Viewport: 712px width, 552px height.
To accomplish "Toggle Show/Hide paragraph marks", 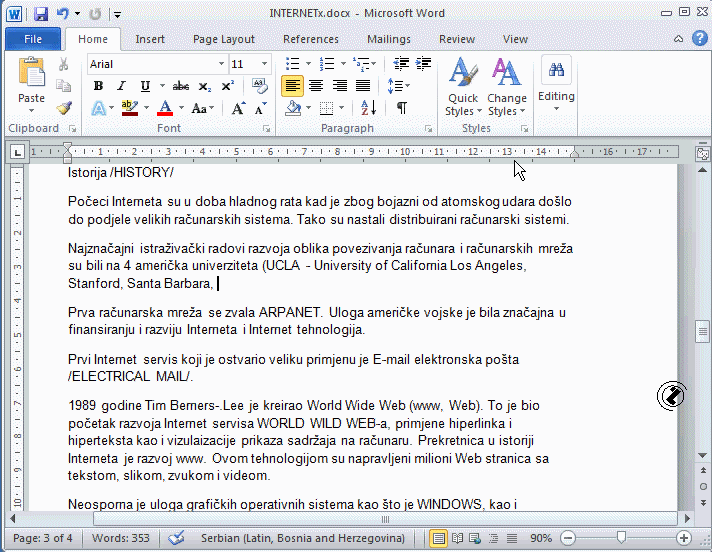I will tap(401, 108).
